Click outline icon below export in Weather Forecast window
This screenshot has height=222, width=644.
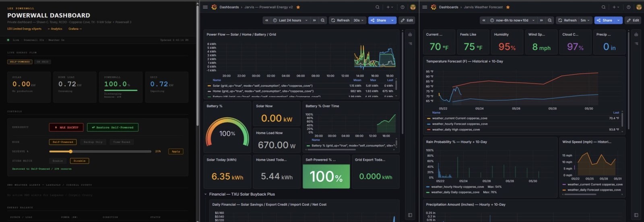(636, 43)
